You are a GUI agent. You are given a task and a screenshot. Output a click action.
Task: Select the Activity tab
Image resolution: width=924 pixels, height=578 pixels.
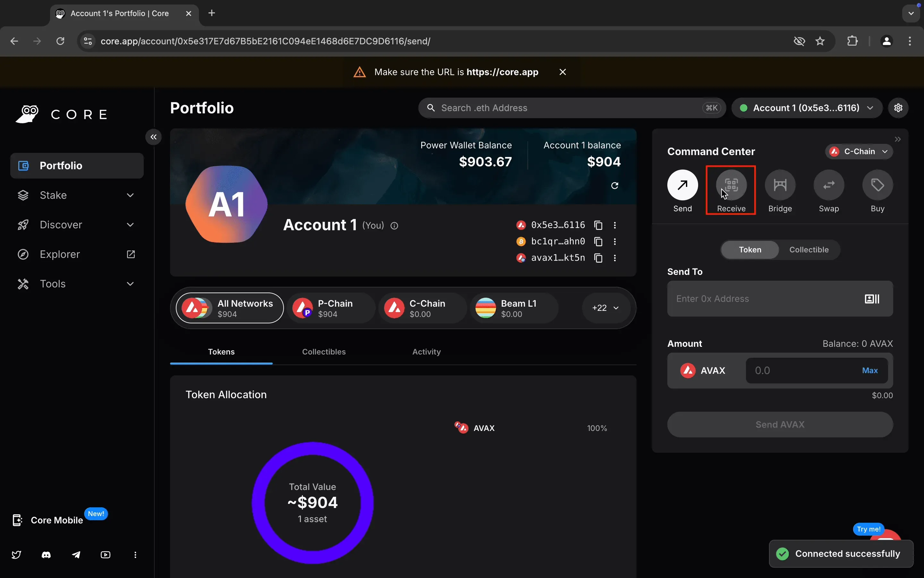(x=426, y=352)
